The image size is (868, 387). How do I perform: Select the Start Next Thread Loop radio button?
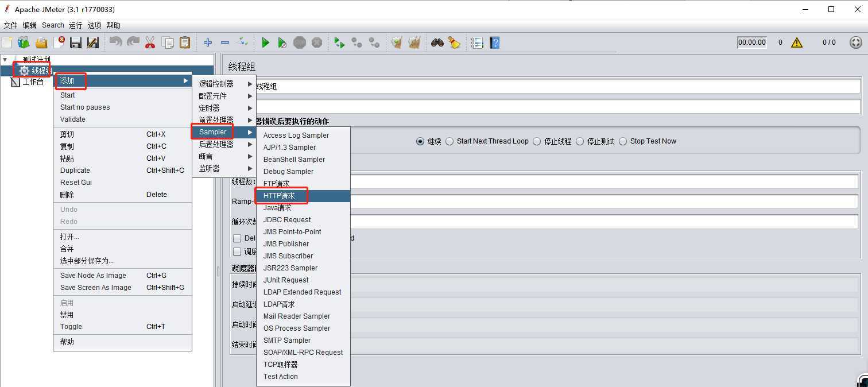tap(449, 141)
